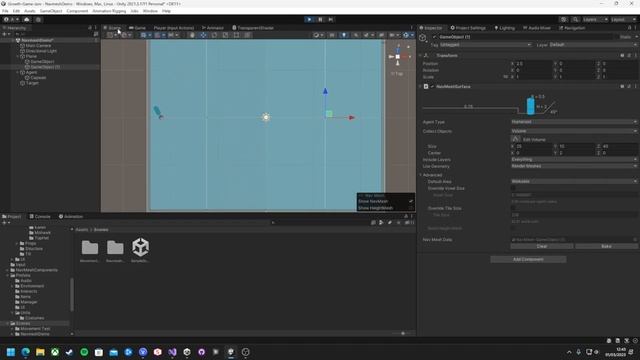Screen dimensions: 640x360
Task: Click the Pause button
Action: point(320,19)
